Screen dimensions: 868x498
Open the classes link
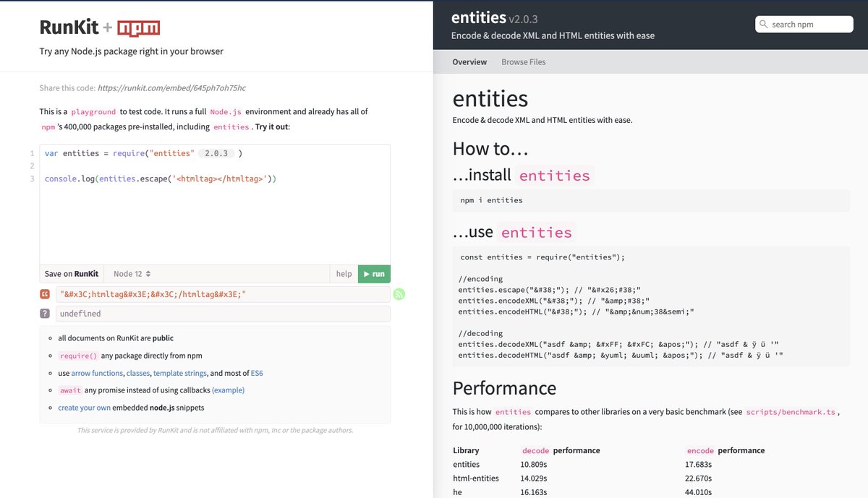point(137,373)
